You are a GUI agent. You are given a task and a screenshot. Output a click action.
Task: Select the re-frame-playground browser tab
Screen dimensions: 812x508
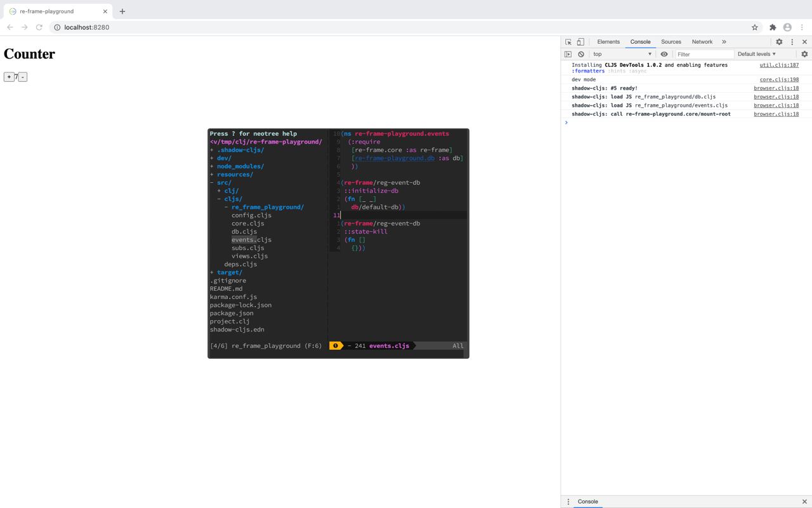point(56,11)
